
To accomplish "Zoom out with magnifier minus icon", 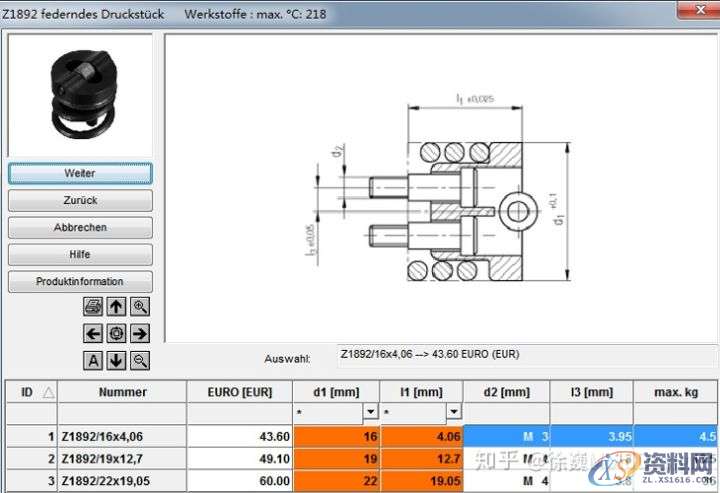I will click(140, 360).
